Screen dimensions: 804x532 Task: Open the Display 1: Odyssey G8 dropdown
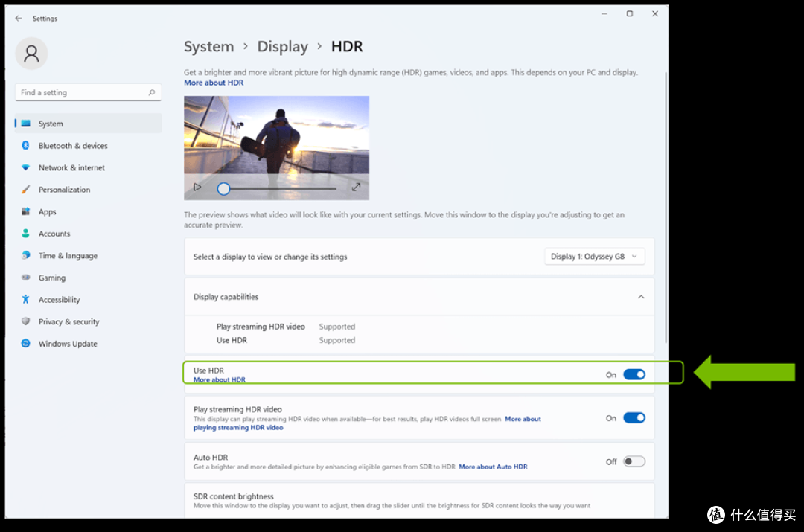tap(594, 256)
